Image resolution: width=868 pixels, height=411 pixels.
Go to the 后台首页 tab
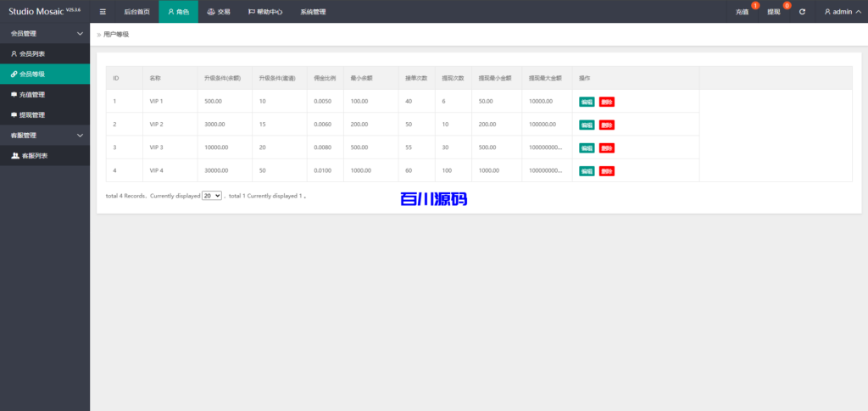click(136, 12)
